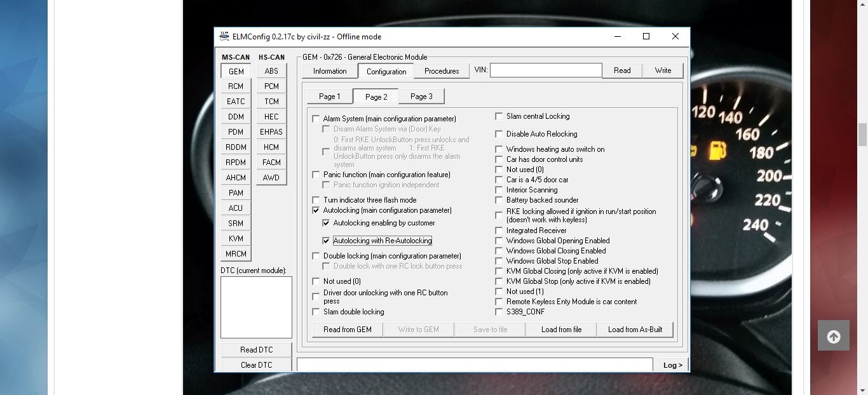
Task: Select the ABS module button
Action: click(x=271, y=71)
